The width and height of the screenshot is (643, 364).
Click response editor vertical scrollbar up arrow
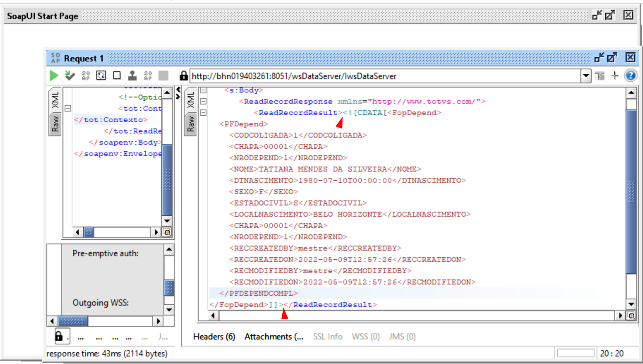[x=631, y=93]
